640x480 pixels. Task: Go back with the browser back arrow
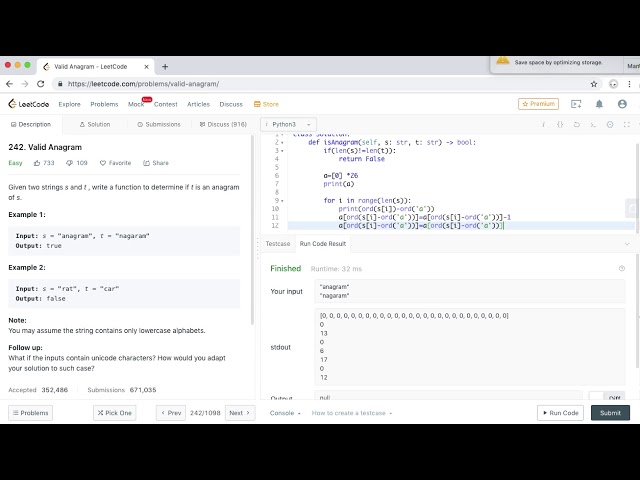pos(9,84)
